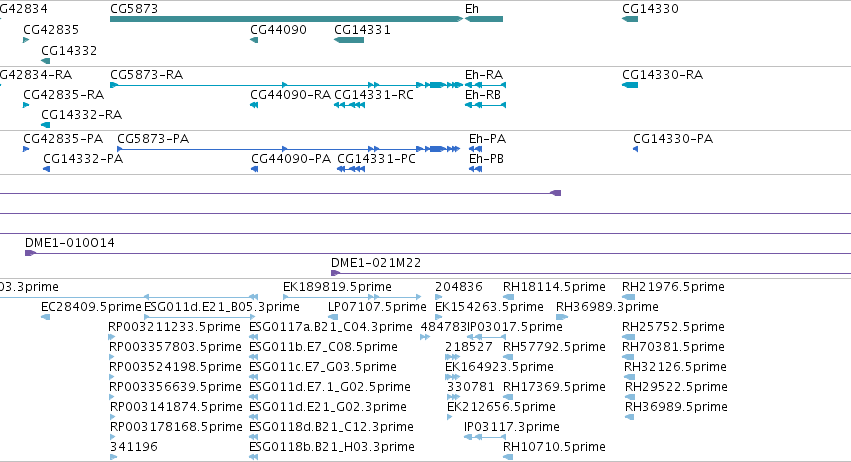The width and height of the screenshot is (851, 462).
Task: Click the Eh gene feature
Action: [x=484, y=19]
